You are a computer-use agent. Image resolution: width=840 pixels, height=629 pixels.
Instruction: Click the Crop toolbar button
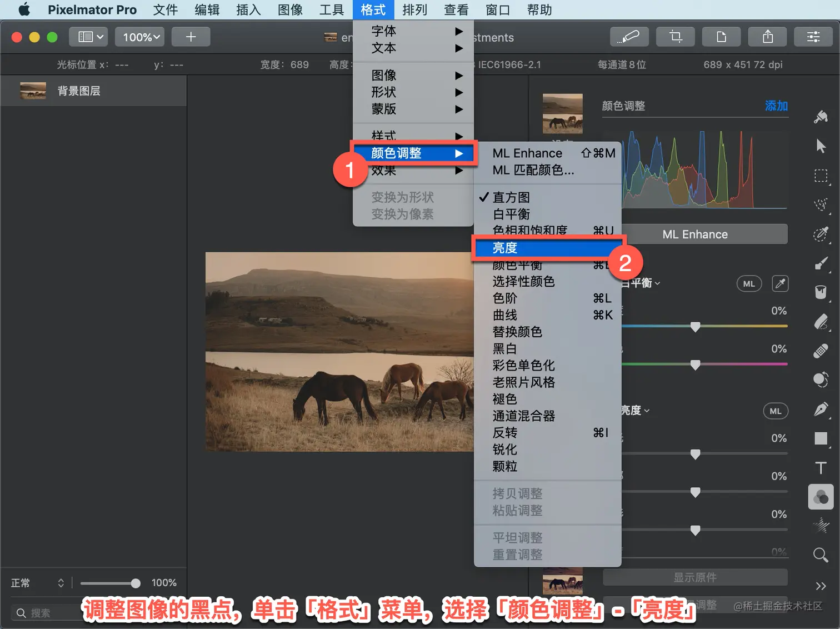click(x=676, y=37)
